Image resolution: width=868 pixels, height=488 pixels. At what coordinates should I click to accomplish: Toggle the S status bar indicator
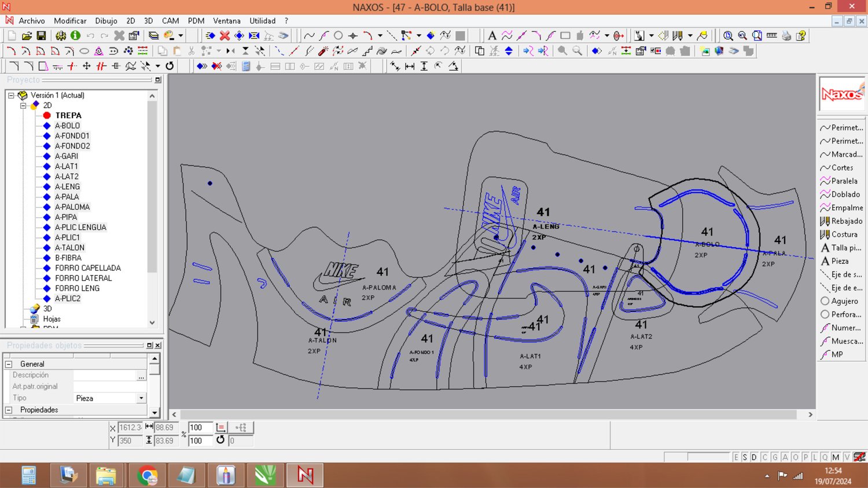pos(745,457)
